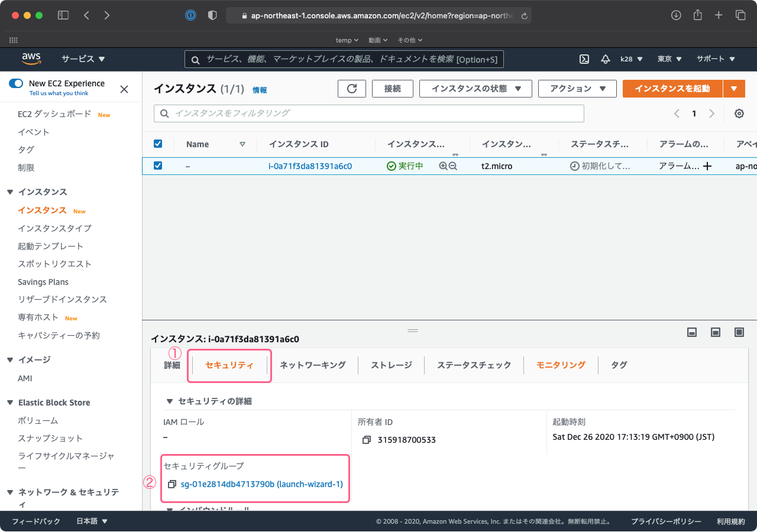Switch to the セキュリティ tab

pos(229,365)
